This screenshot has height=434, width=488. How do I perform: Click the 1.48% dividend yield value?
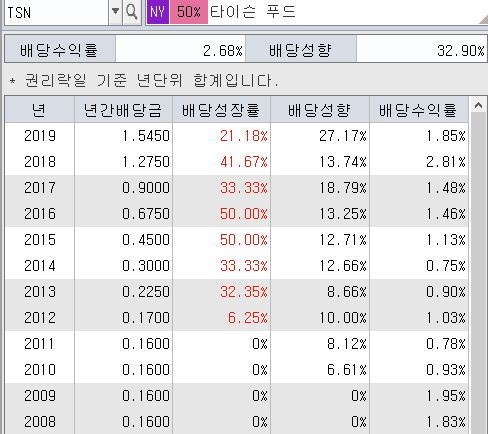click(446, 188)
